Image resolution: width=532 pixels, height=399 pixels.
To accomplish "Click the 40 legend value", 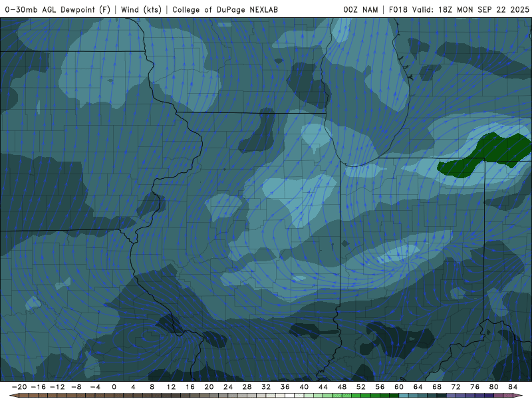I will (304, 387).
